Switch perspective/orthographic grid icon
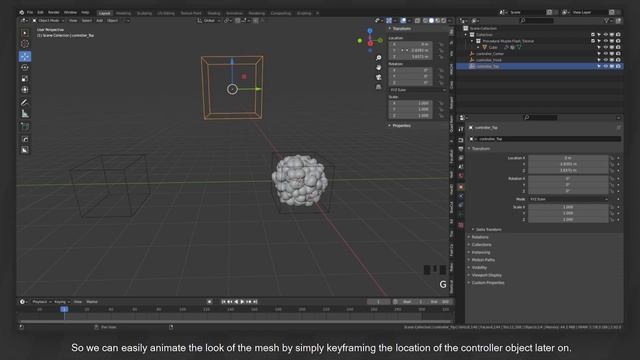The height and width of the screenshot is (360, 640). point(378,87)
